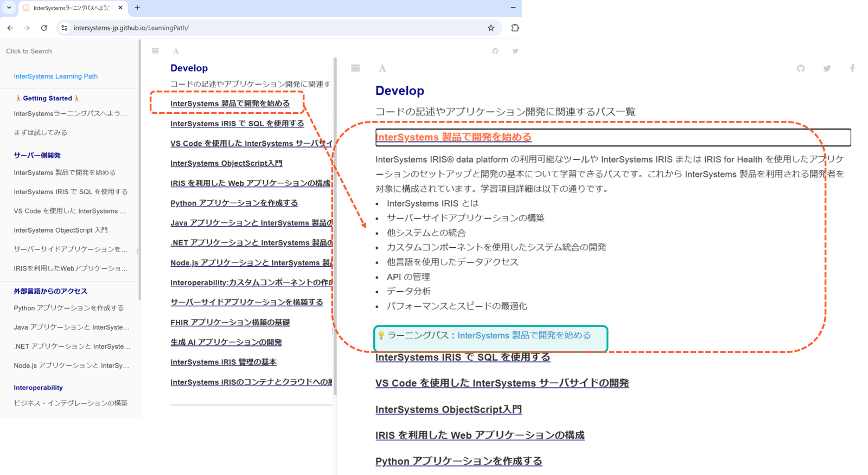Select まずは試してみる in the sidebar
Image resolution: width=868 pixels, height=475 pixels.
[x=41, y=132]
